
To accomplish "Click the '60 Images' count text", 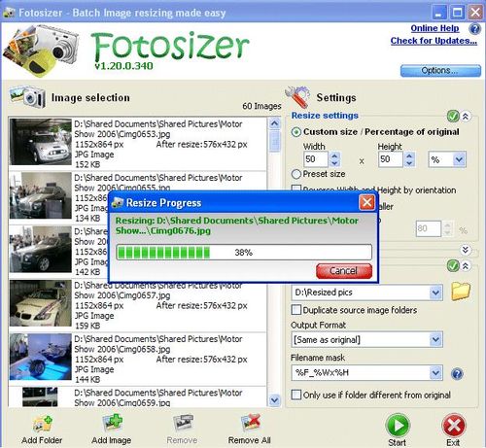I will [261, 106].
